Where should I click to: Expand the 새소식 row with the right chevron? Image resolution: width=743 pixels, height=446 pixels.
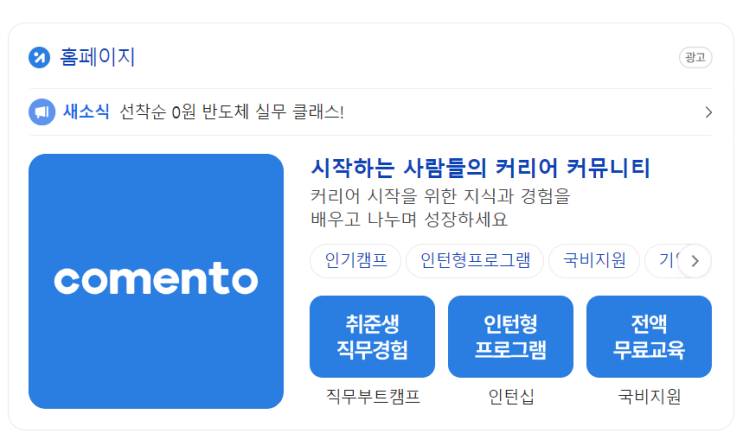[x=708, y=112]
